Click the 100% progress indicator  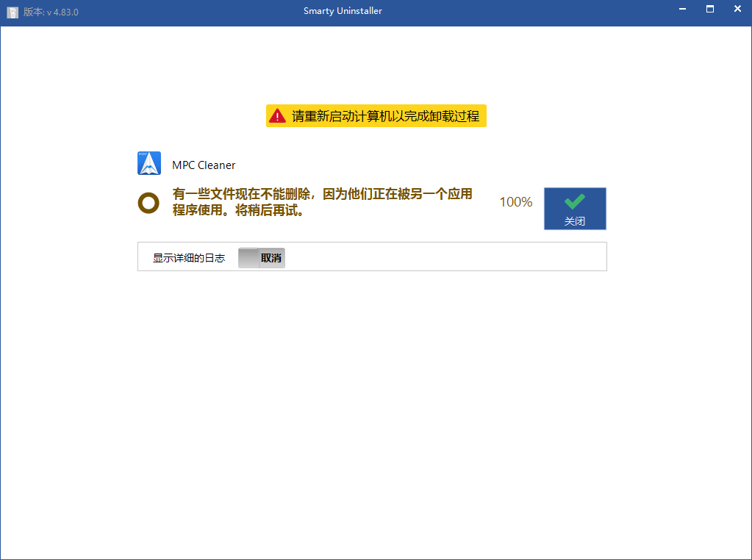515,201
